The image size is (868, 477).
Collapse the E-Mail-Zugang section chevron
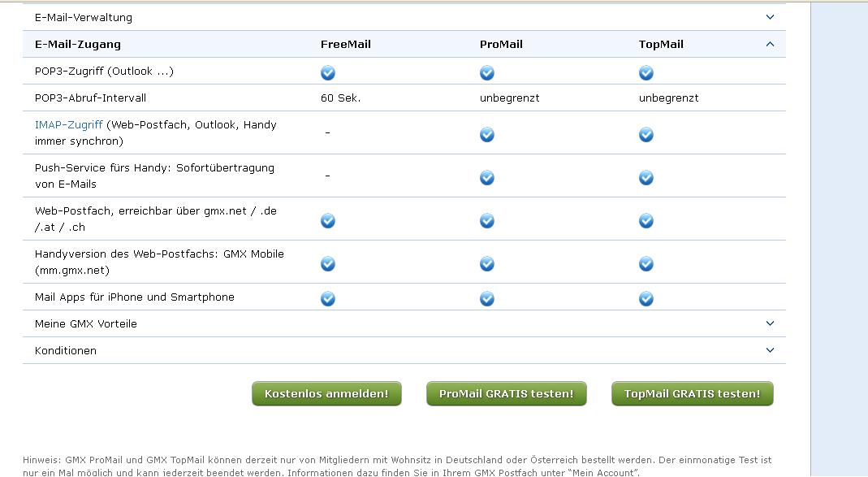pos(770,45)
